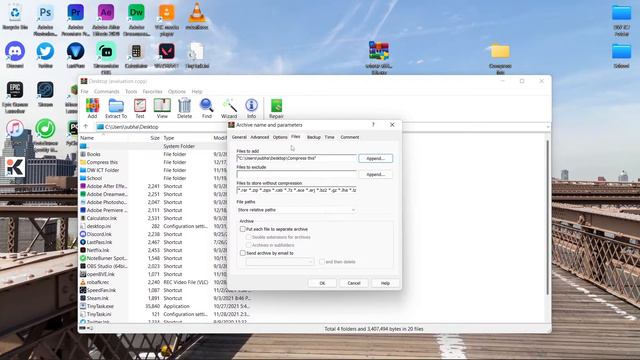
Task: Open the Favorites menu
Action: pos(152,91)
